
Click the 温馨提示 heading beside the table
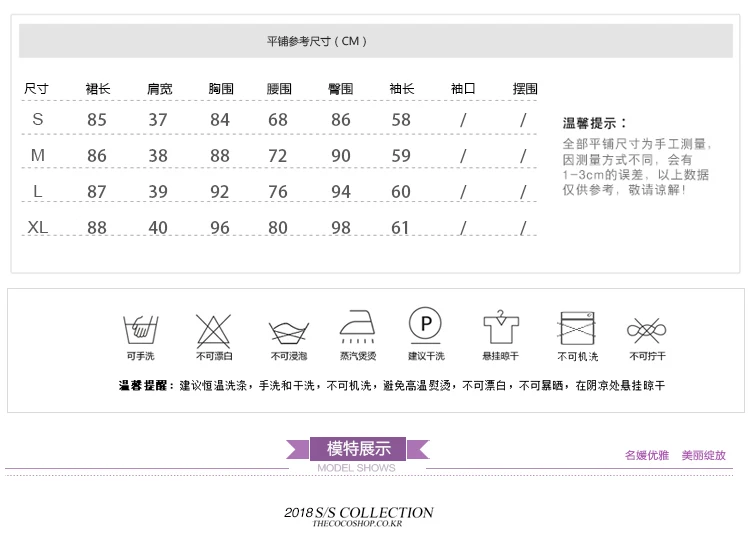point(594,123)
